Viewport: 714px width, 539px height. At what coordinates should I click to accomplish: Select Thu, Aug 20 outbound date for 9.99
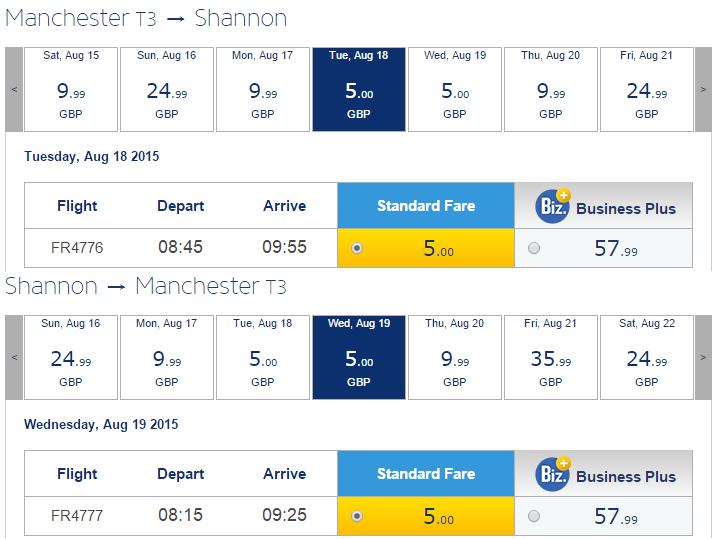point(551,89)
